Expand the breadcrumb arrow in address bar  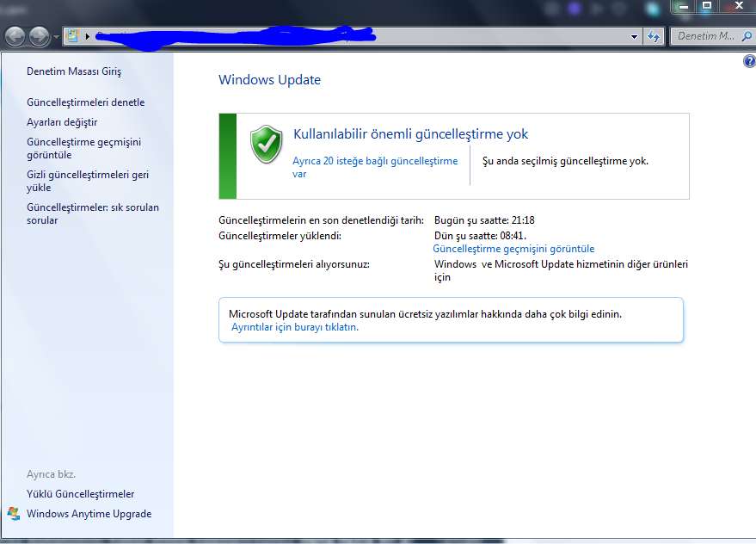tap(87, 37)
